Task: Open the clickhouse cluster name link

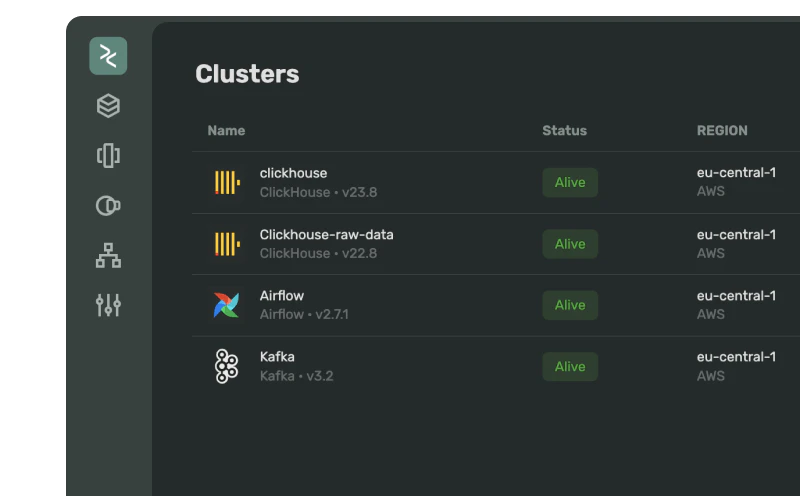Action: pyautogui.click(x=293, y=173)
